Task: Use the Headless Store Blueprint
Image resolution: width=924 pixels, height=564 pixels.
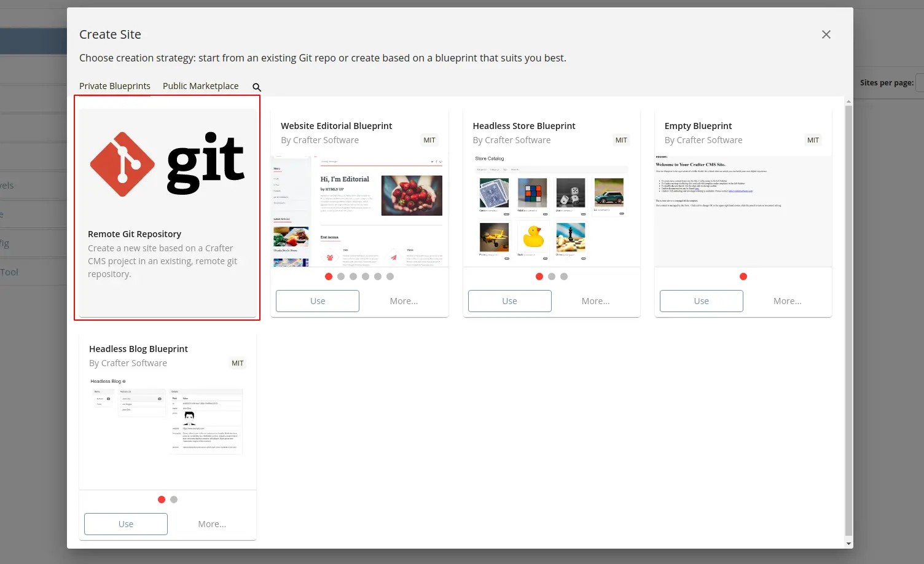Action: tap(509, 301)
